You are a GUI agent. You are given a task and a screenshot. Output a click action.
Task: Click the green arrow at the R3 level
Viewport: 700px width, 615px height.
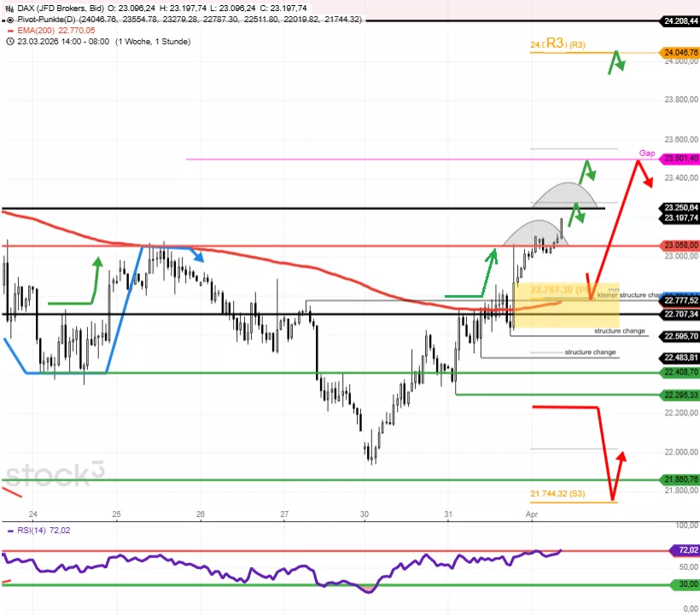tap(615, 61)
